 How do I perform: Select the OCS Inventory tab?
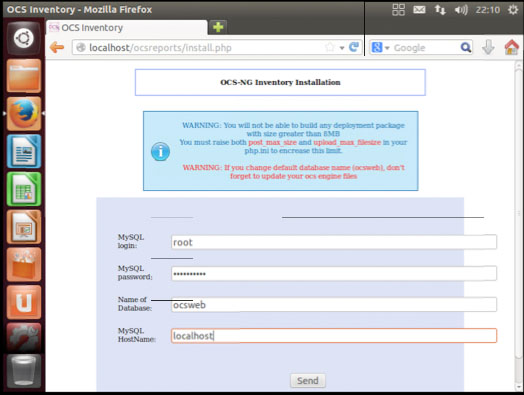tap(126, 27)
